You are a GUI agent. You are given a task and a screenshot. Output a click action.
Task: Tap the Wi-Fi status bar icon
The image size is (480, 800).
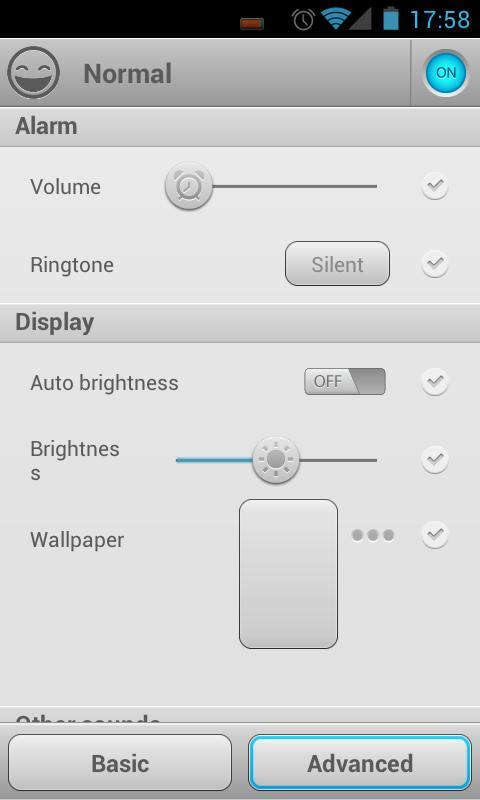[334, 19]
